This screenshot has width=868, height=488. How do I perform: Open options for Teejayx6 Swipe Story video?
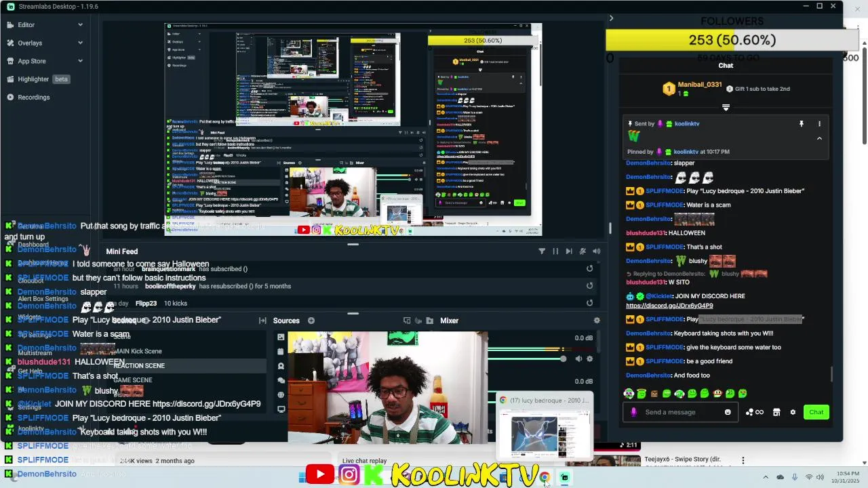[743, 460]
